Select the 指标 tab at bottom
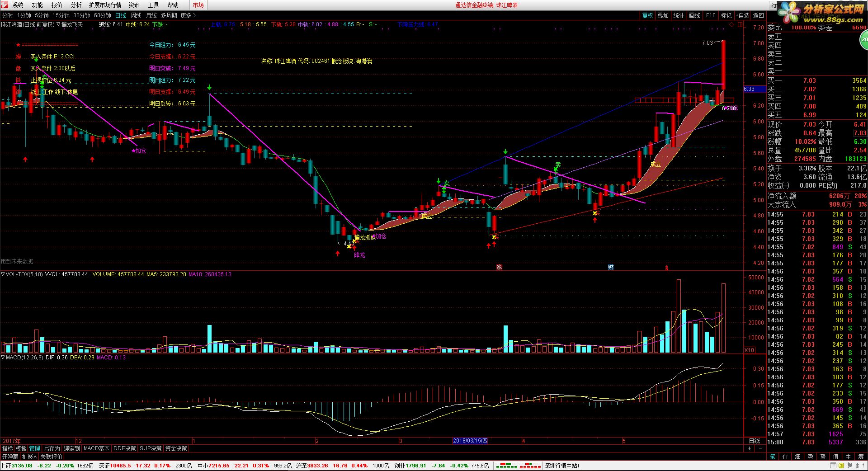This screenshot has width=868, height=471. (x=8, y=448)
